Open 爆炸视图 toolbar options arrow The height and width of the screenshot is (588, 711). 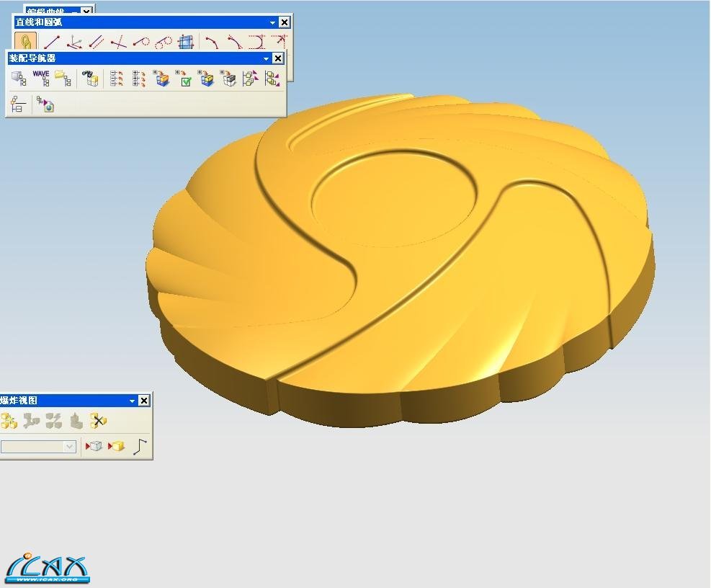(132, 401)
